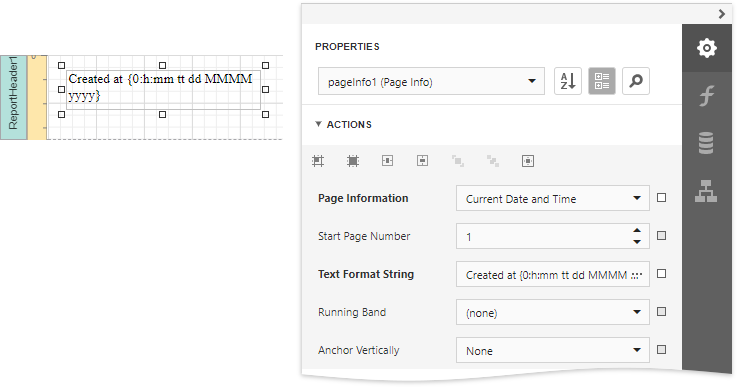The width and height of the screenshot is (737, 387).
Task: Sort properties alphabetically with A-Z button
Action: [568, 81]
